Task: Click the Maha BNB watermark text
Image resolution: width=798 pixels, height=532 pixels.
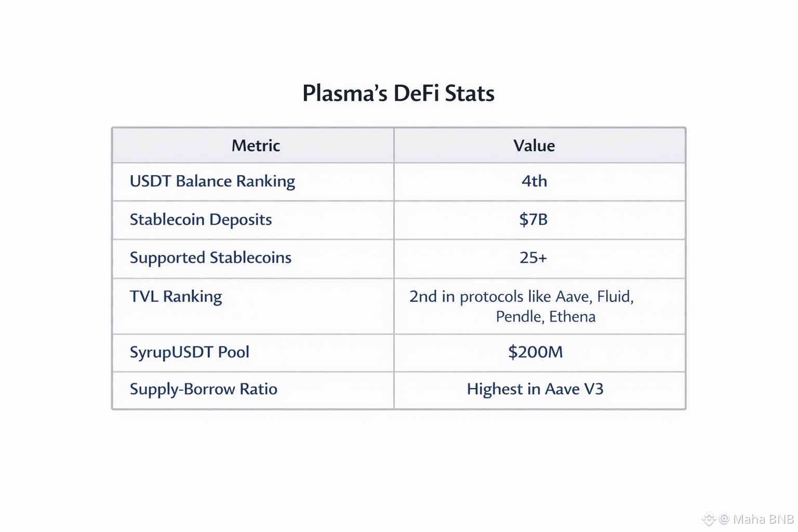Action: [763, 519]
